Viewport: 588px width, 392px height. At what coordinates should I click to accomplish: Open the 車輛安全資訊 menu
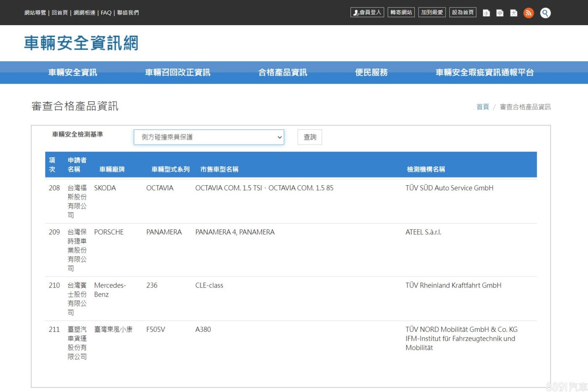click(x=72, y=73)
